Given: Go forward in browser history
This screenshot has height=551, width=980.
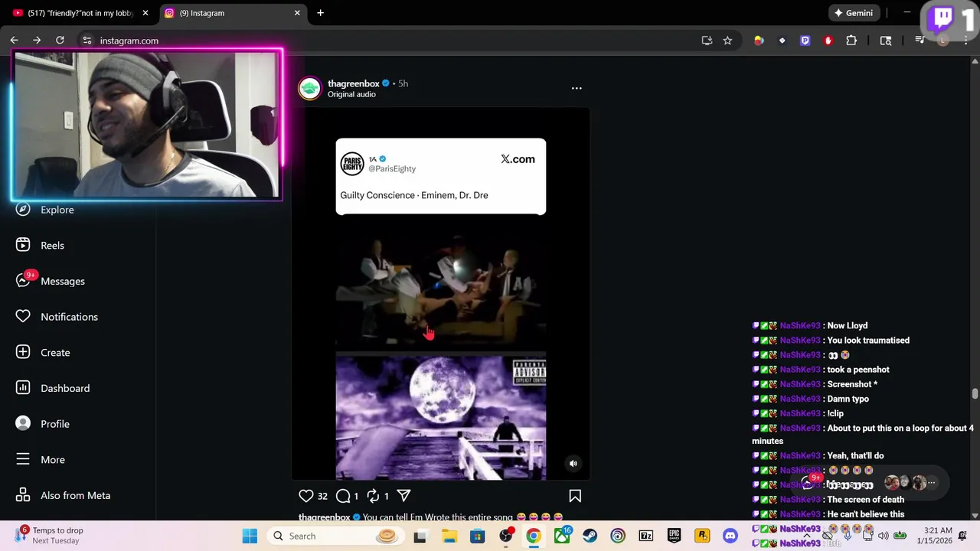Looking at the screenshot, I should [37, 41].
